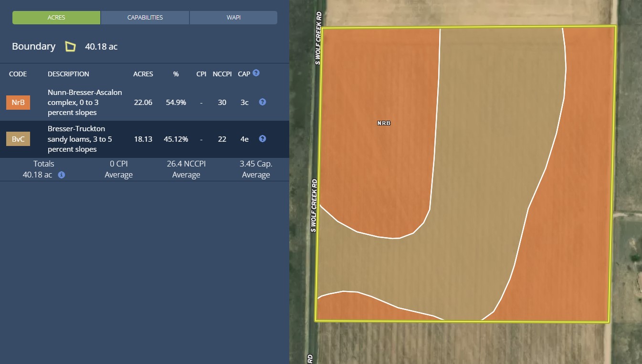642x364 pixels.
Task: Click the % column header
Action: [176, 74]
